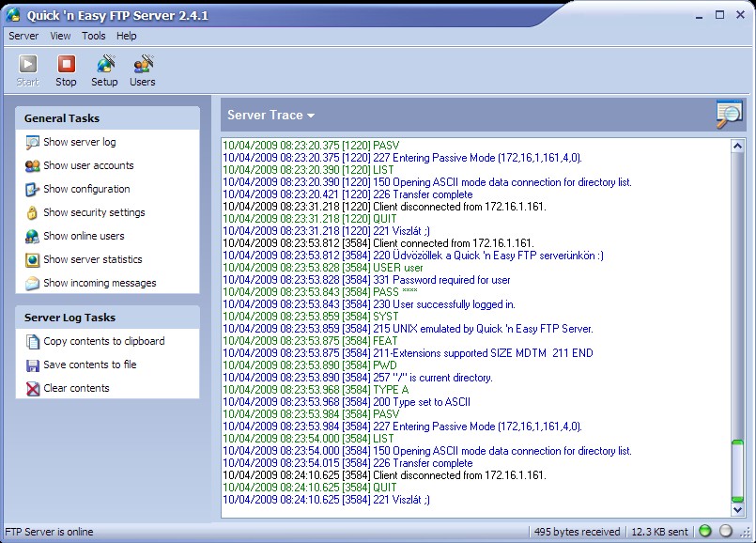Click the Show online users icon
The image size is (756, 543).
32,237
